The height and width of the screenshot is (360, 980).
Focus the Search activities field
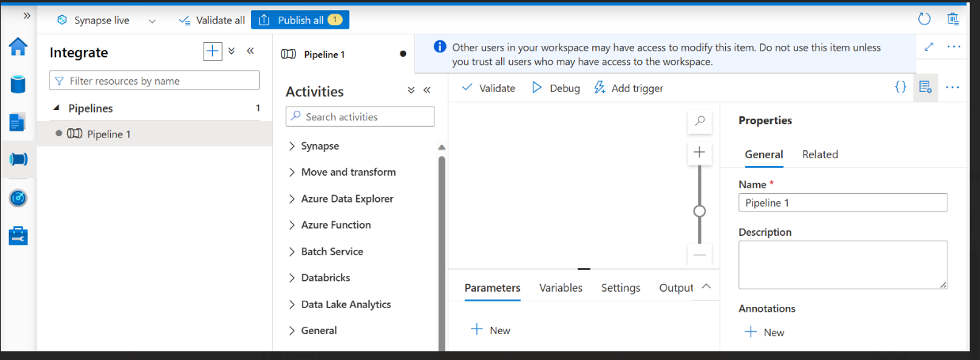pos(360,116)
